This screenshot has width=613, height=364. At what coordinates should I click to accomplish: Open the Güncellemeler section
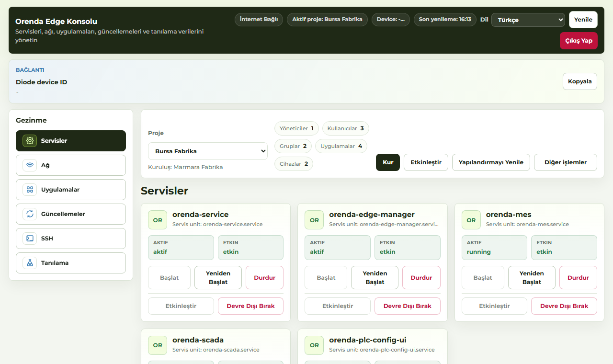71,214
